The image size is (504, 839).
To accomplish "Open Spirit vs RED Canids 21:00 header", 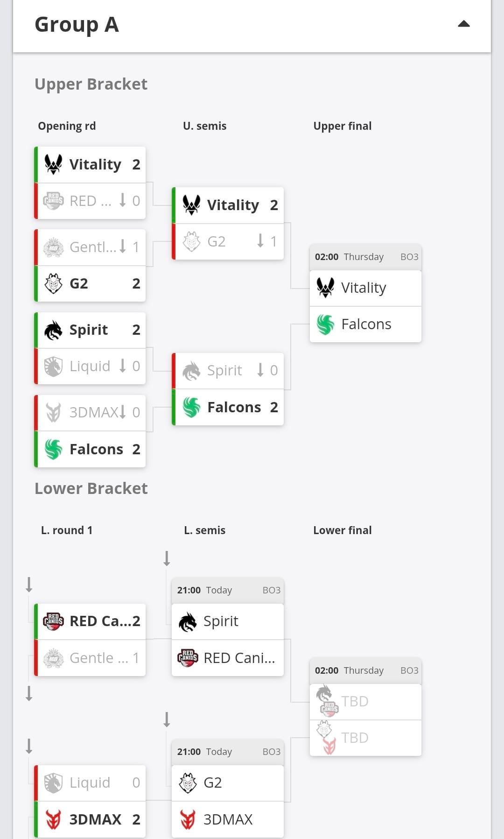I will click(x=228, y=590).
